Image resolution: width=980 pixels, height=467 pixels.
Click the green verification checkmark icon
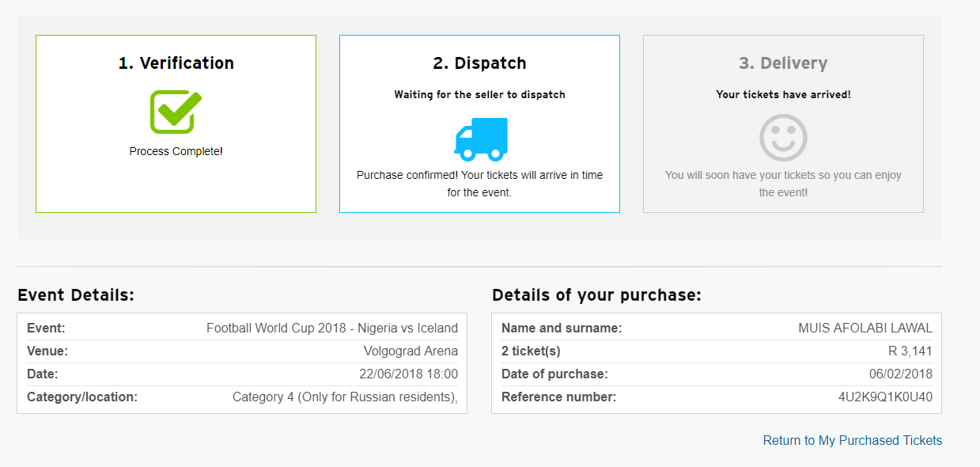(x=176, y=112)
